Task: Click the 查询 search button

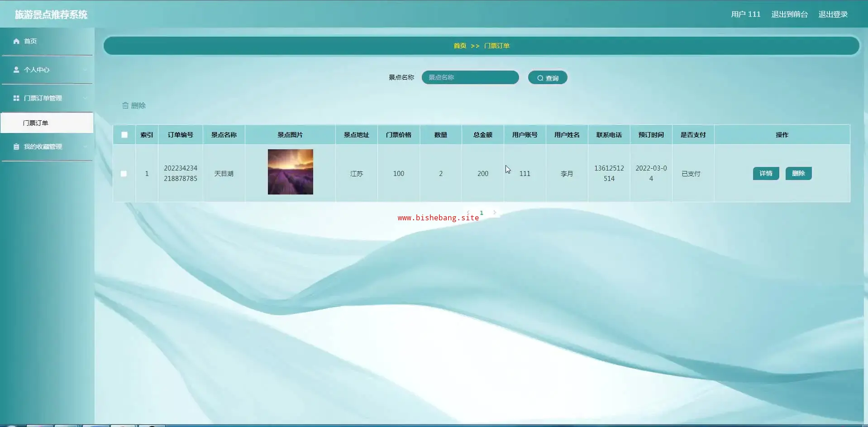Action: pyautogui.click(x=548, y=78)
